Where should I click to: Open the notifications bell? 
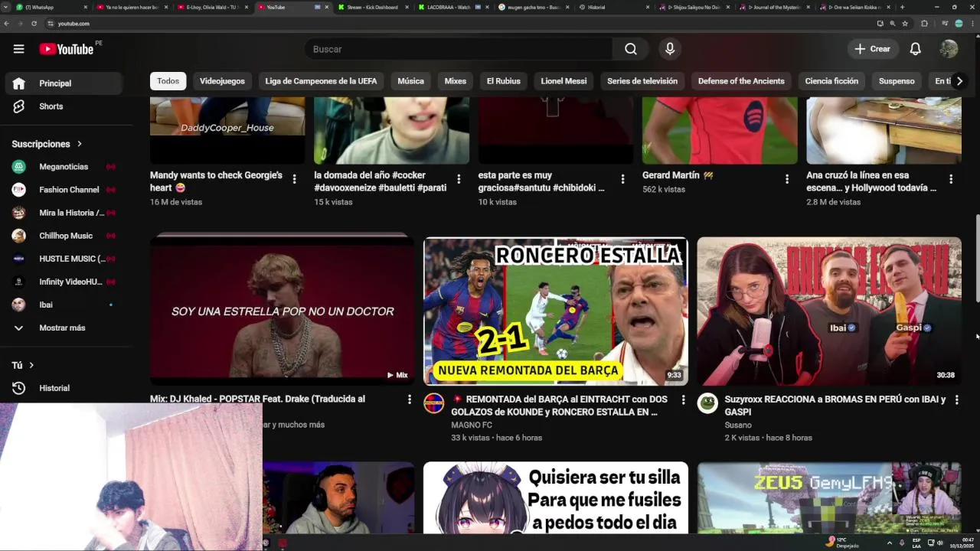[915, 49]
